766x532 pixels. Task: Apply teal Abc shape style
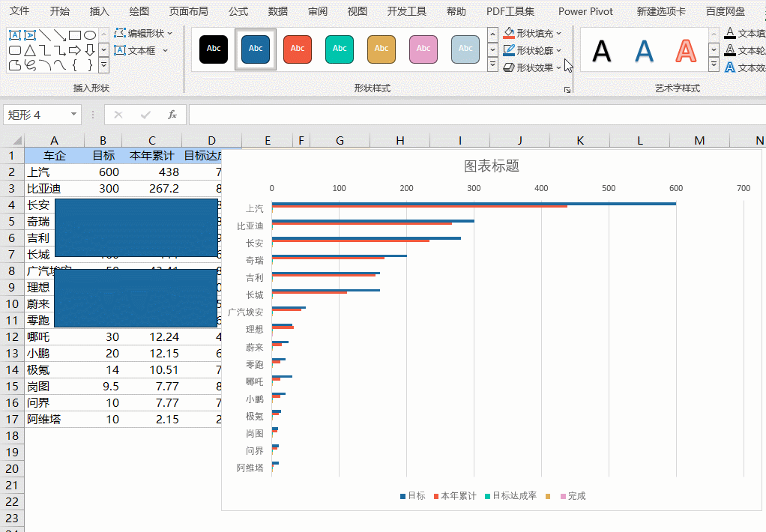pyautogui.click(x=340, y=49)
